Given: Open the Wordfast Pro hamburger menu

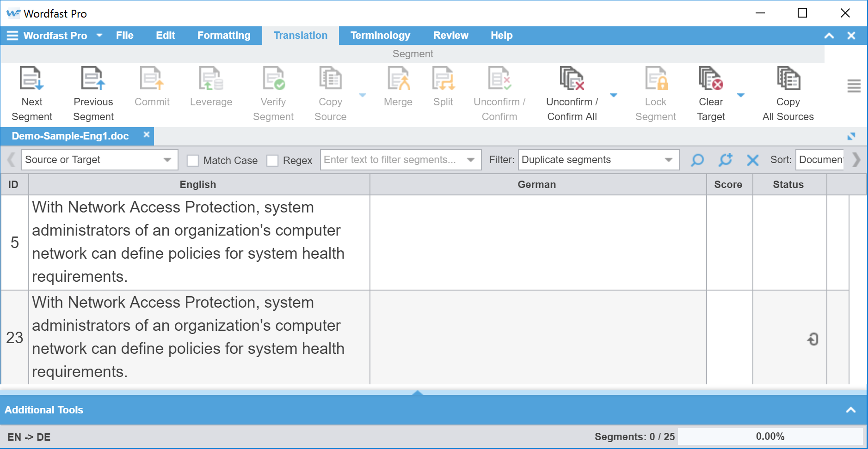Looking at the screenshot, I should (12, 36).
